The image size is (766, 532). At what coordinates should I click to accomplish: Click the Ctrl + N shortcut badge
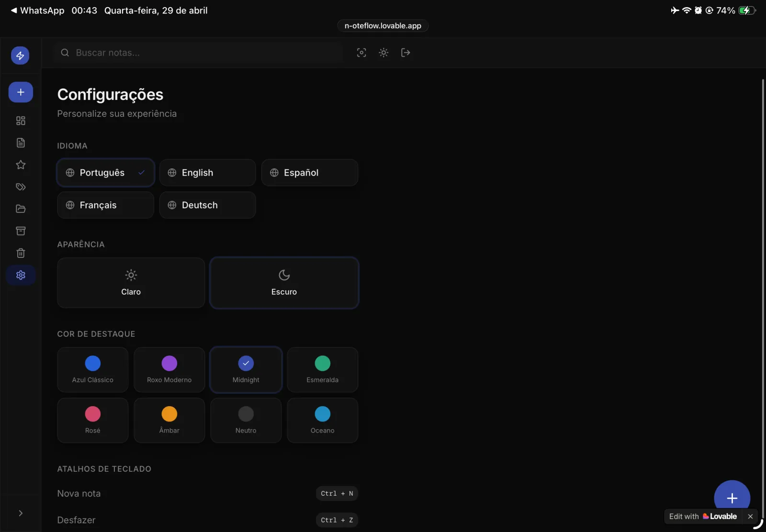pyautogui.click(x=337, y=493)
